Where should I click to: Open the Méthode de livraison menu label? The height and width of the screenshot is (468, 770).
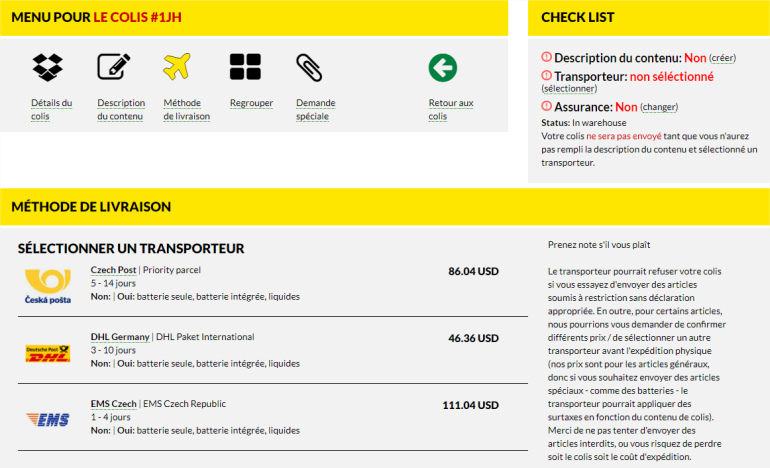187,110
